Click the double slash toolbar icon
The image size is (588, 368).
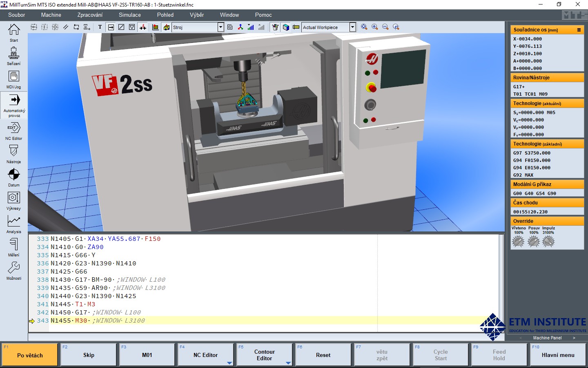(66, 27)
